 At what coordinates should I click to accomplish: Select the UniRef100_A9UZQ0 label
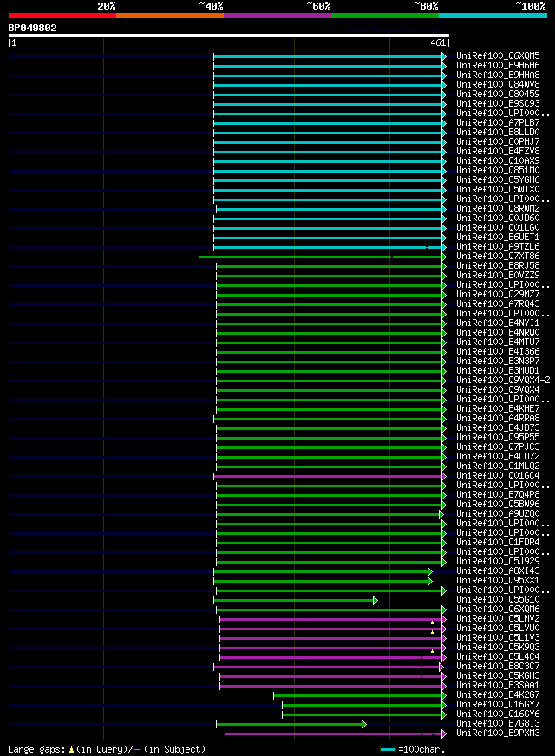[x=498, y=514]
